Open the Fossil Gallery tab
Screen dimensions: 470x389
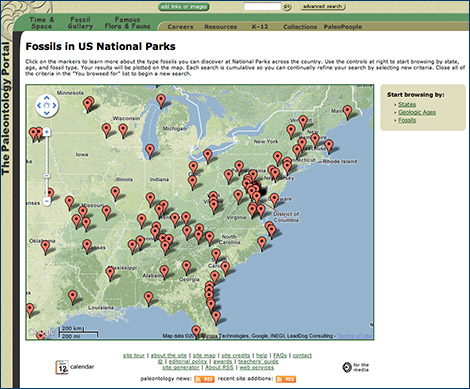[x=80, y=23]
